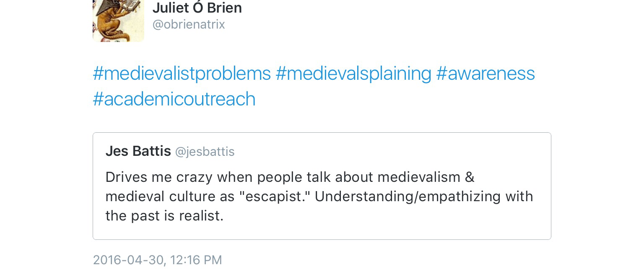This screenshot has width=644, height=273.
Task: Open the @obrienatrix handle
Action: pos(189,25)
